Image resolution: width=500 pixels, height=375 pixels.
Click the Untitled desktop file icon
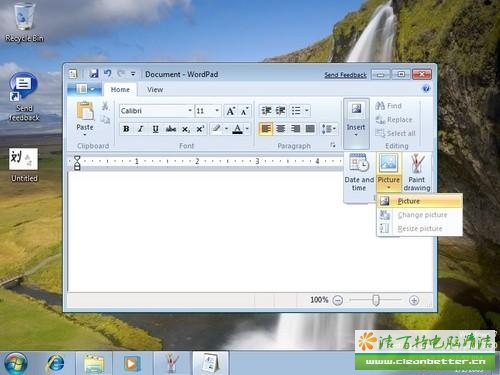point(24,165)
